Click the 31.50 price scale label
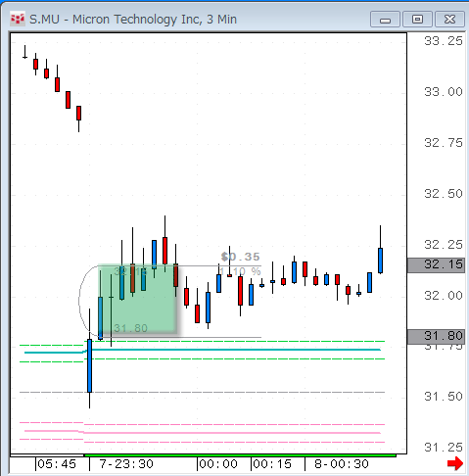Viewport: 469px width, 476px height. 444,397
